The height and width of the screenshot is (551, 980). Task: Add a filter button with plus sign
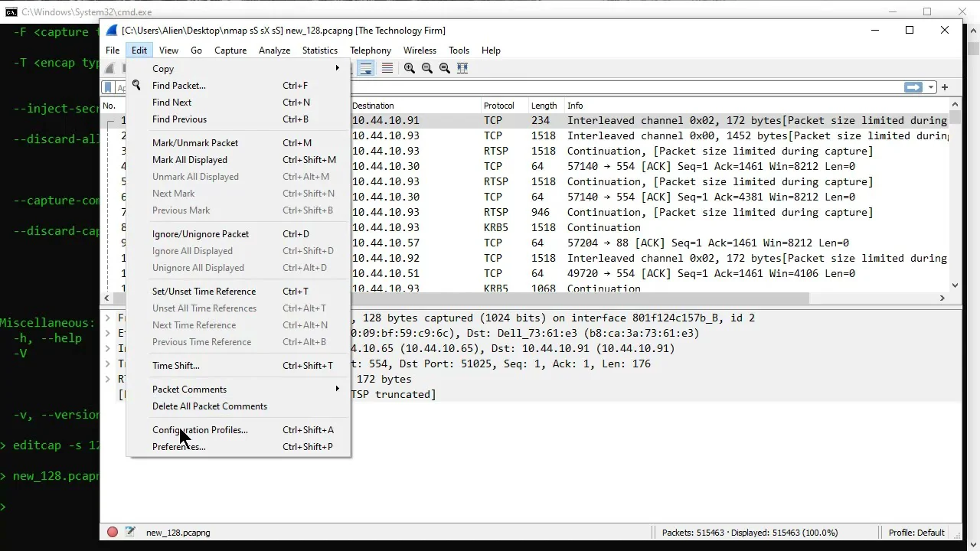click(x=945, y=87)
